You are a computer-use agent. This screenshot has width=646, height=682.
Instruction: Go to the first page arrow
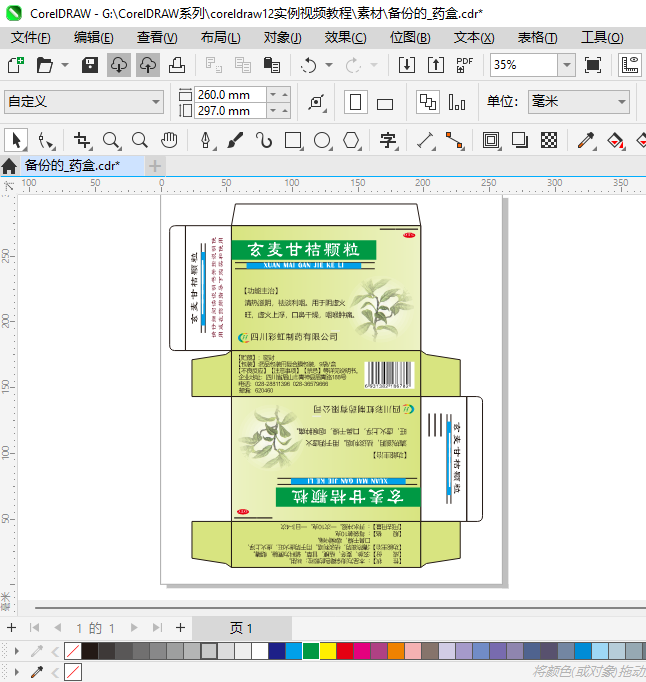pyautogui.click(x=34, y=628)
